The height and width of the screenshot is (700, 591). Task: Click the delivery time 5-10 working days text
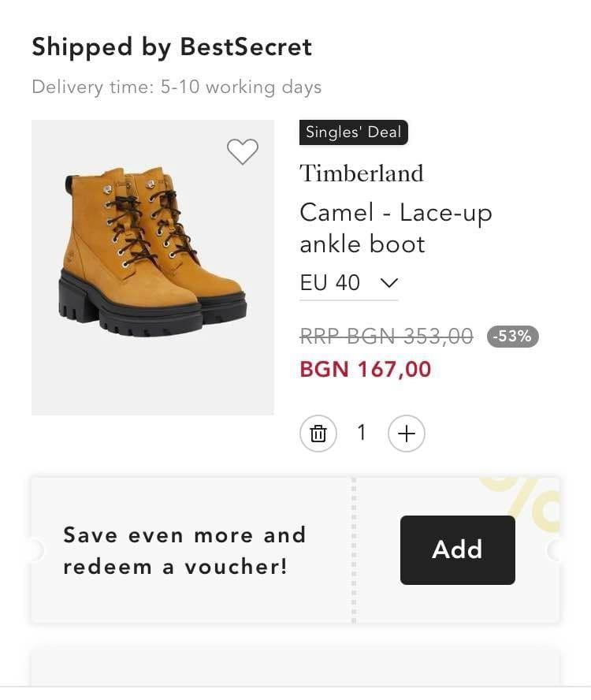pos(177,87)
